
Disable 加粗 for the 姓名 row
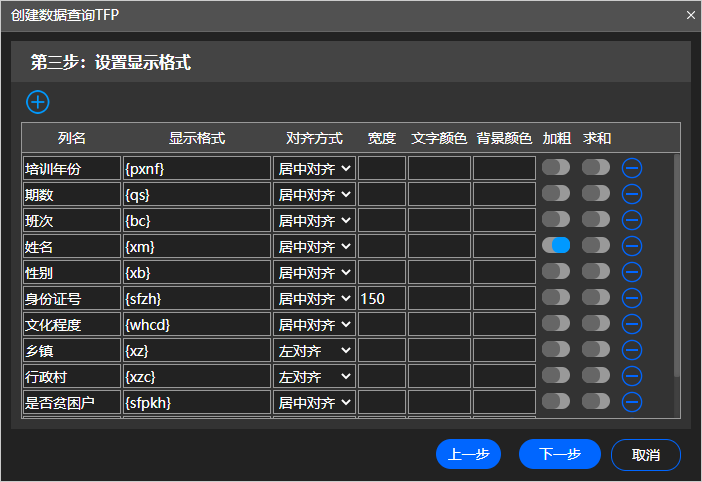(556, 246)
